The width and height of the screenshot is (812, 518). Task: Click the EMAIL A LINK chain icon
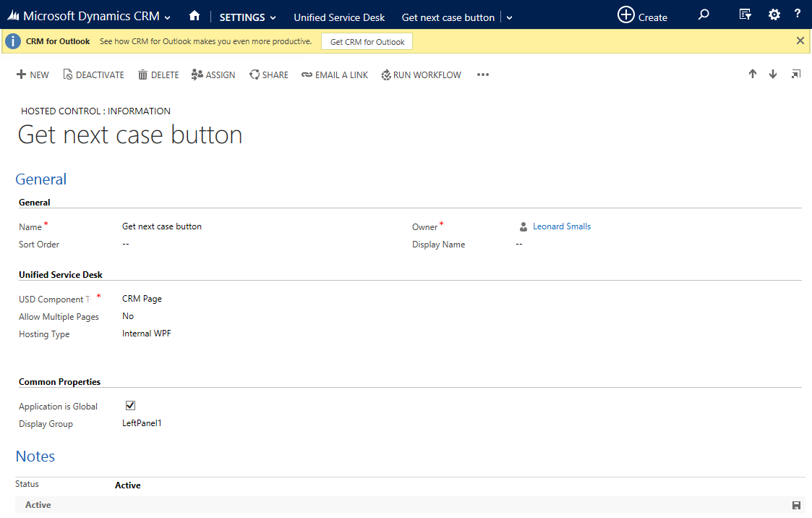pos(307,75)
